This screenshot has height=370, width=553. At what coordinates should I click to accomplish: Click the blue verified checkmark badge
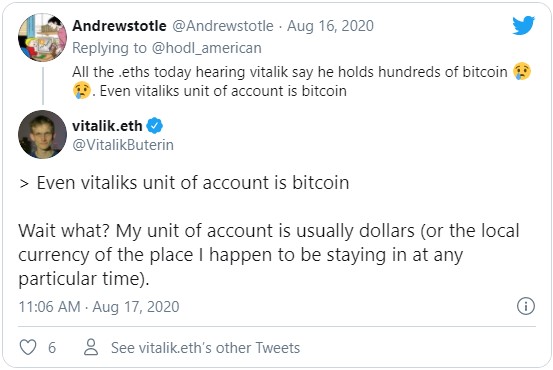coord(154,126)
